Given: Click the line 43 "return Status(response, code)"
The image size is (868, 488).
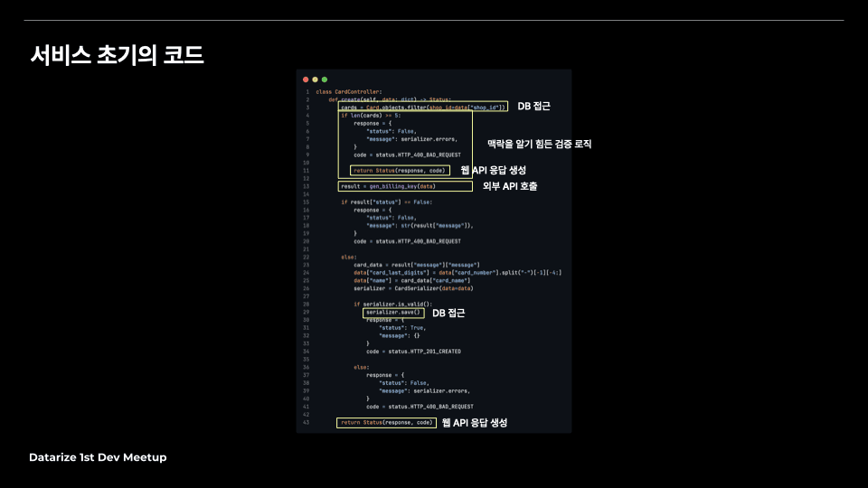Looking at the screenshot, I should click(386, 423).
